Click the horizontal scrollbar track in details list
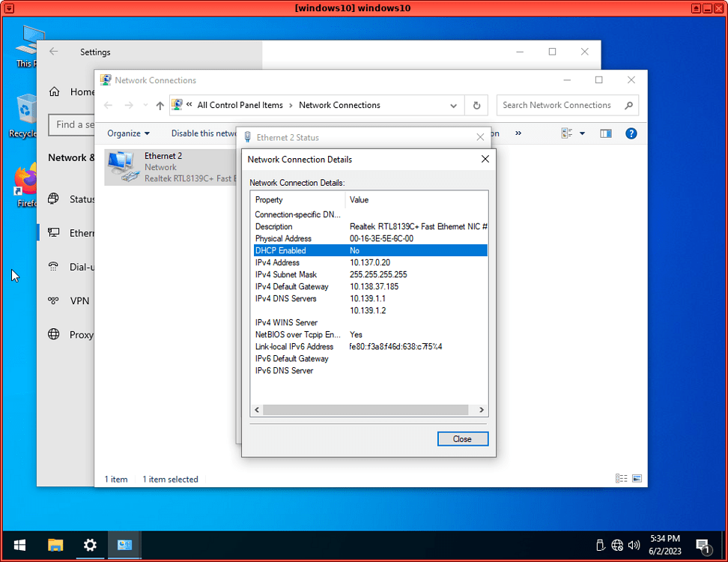728x562 pixels. tap(365, 410)
